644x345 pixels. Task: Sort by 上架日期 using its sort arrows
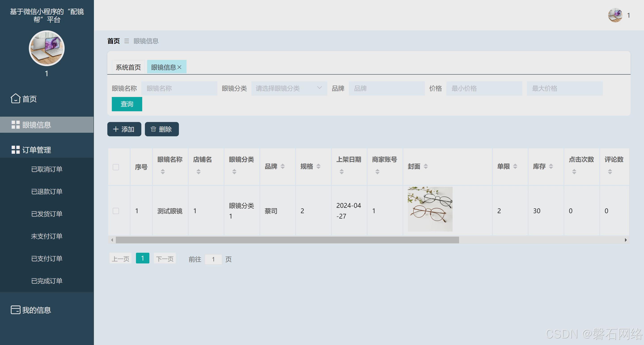click(341, 171)
